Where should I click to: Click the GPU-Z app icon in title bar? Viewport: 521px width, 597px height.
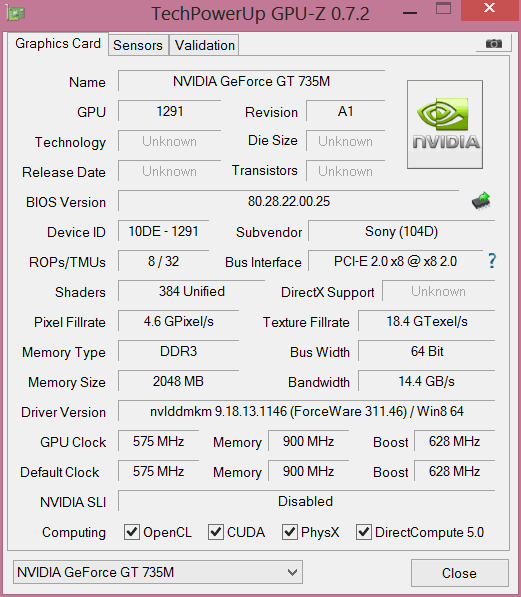[x=16, y=14]
